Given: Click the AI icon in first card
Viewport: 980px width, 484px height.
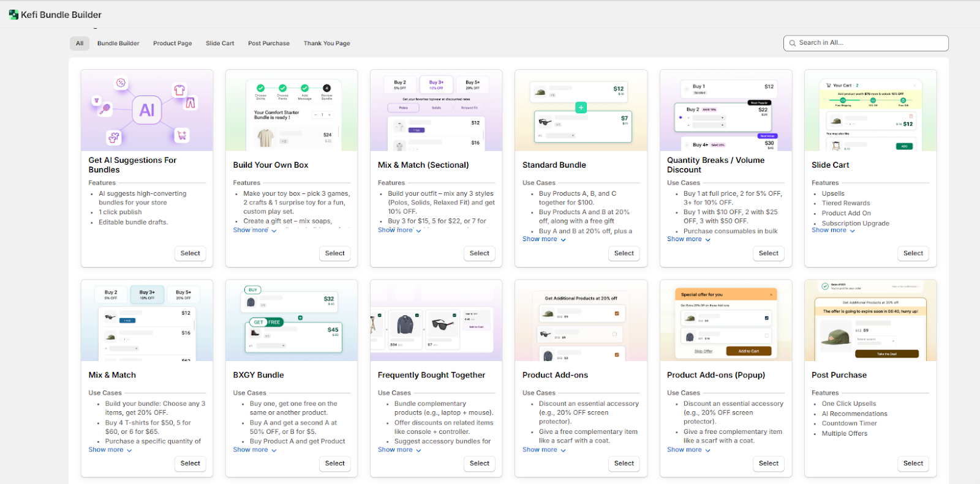Looking at the screenshot, I should pos(147,110).
